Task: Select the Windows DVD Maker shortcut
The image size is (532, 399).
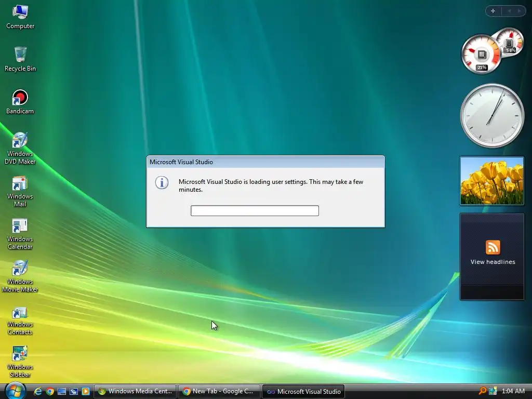Action: [x=20, y=148]
